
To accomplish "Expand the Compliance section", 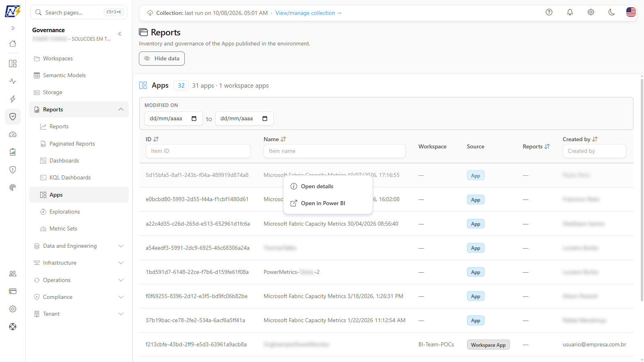I will click(79, 297).
